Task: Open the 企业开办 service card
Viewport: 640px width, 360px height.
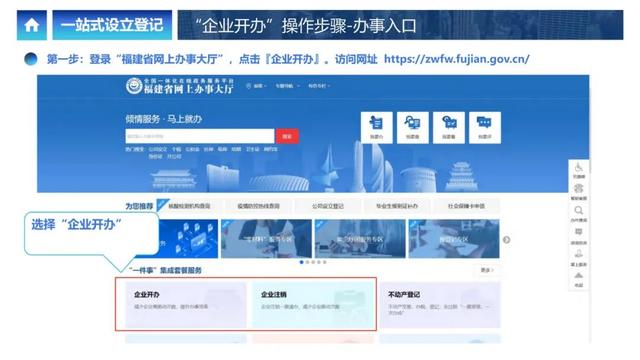Action: tap(186, 304)
